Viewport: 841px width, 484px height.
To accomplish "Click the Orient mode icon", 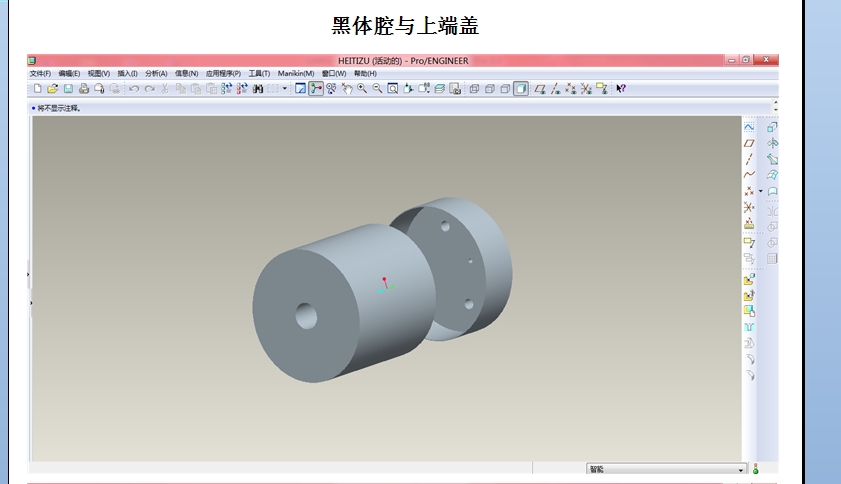I will click(331, 89).
